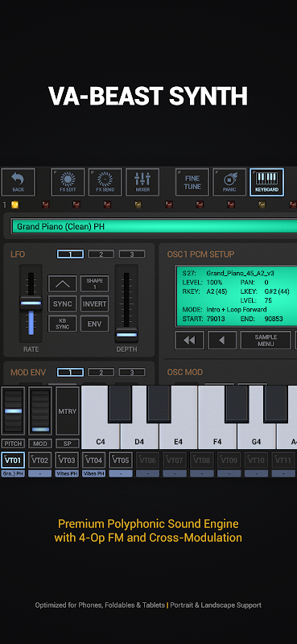
Task: Change the LFO Shape 1 selector
Action: [x=94, y=283]
